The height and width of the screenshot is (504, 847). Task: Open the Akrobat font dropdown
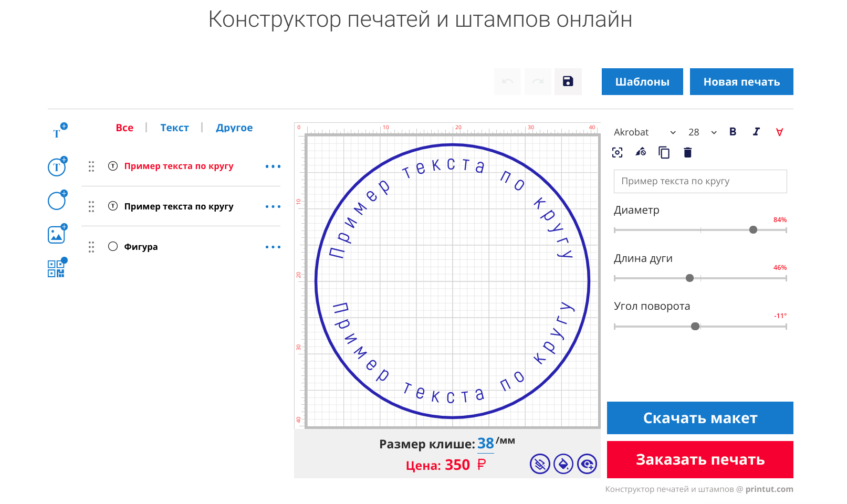pyautogui.click(x=644, y=132)
